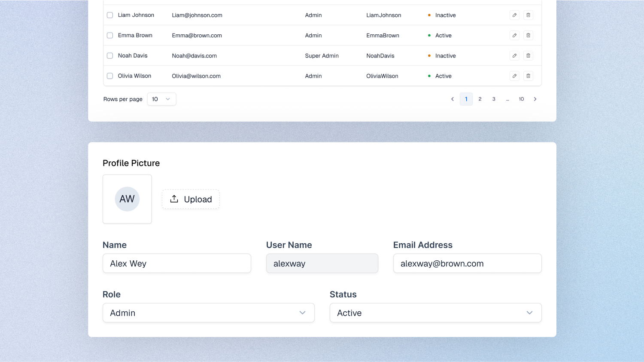Screen dimensions: 644x362
Task: Go to next page using right chevron
Action: (535, 99)
